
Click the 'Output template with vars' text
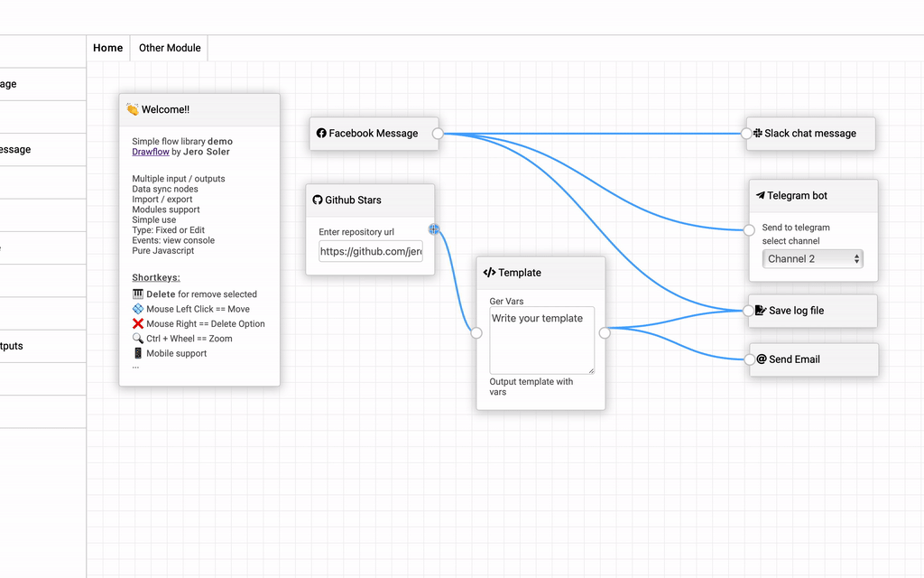click(x=531, y=387)
